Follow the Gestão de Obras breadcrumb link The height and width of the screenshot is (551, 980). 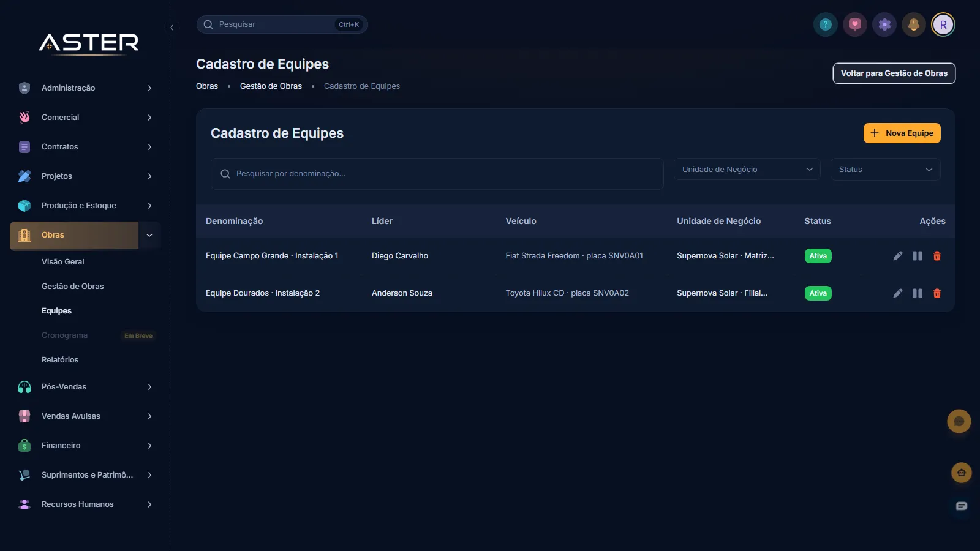click(271, 86)
